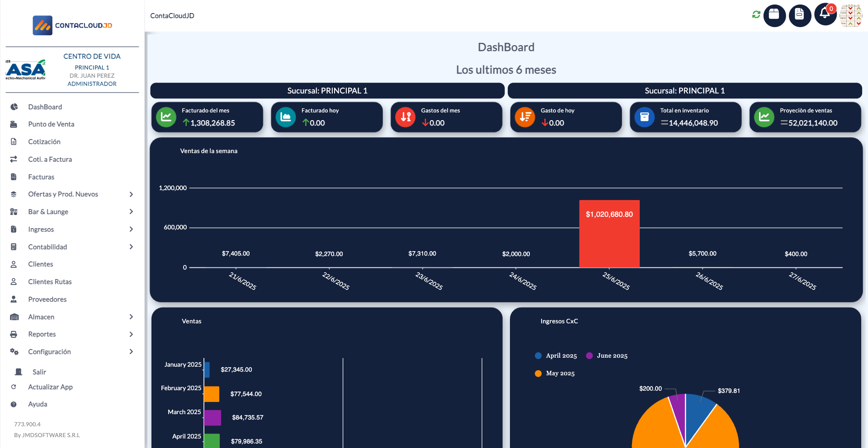The image size is (868, 448).
Task: Expand the Ofertas y Prod. Nuevos submenu
Action: pos(131,194)
